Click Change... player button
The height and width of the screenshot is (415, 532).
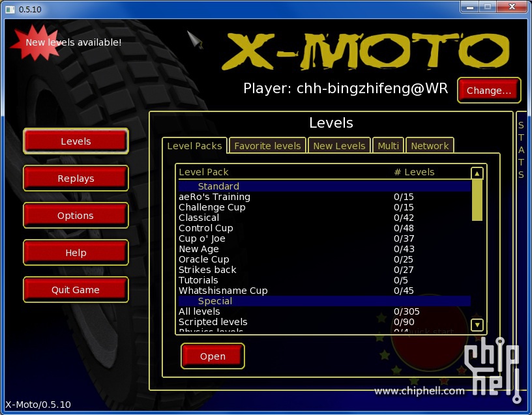489,90
